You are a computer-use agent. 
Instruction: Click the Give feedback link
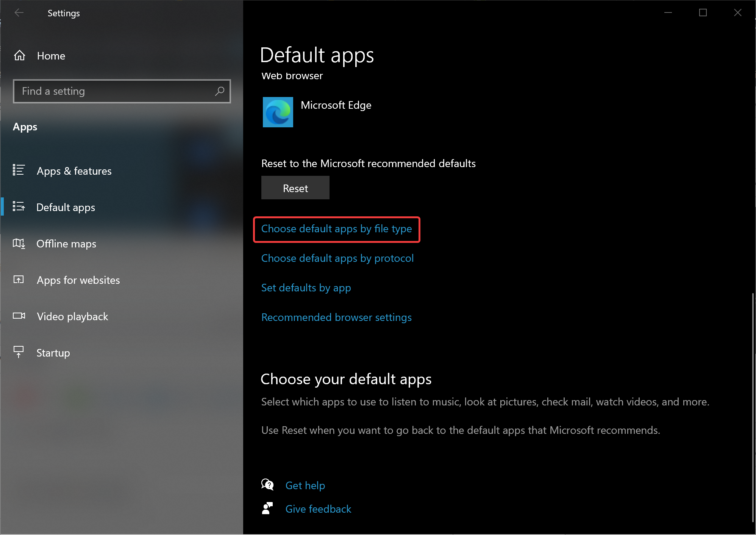[319, 509]
